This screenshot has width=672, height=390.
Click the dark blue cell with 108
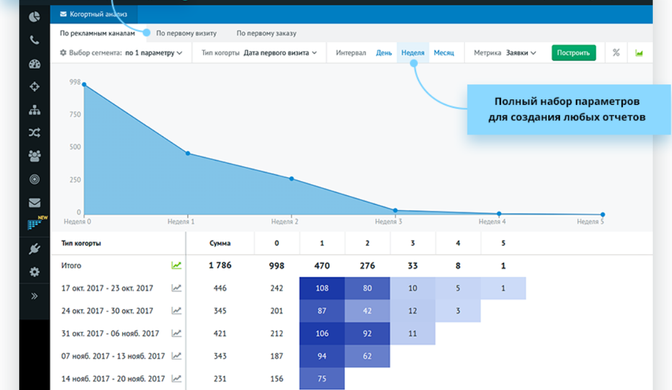click(x=322, y=288)
